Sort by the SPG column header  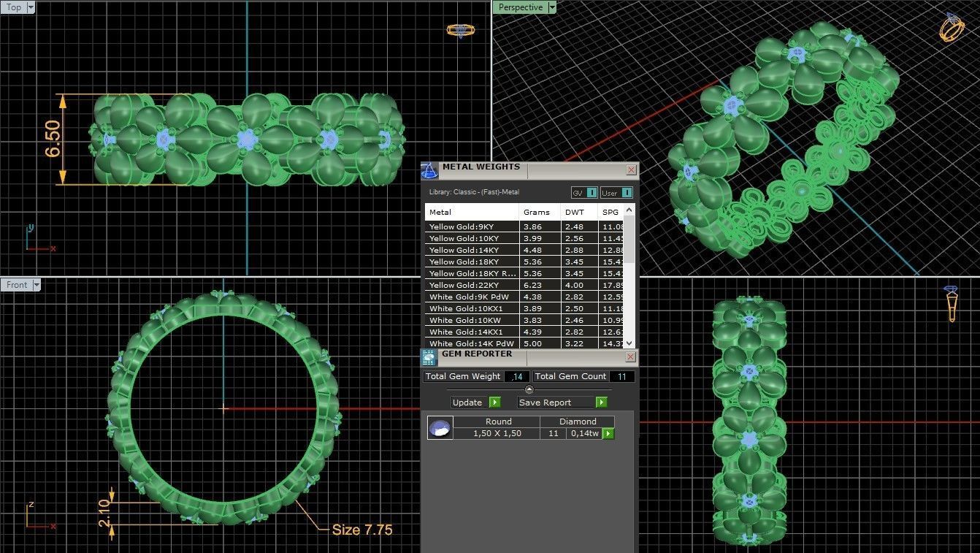[611, 212]
